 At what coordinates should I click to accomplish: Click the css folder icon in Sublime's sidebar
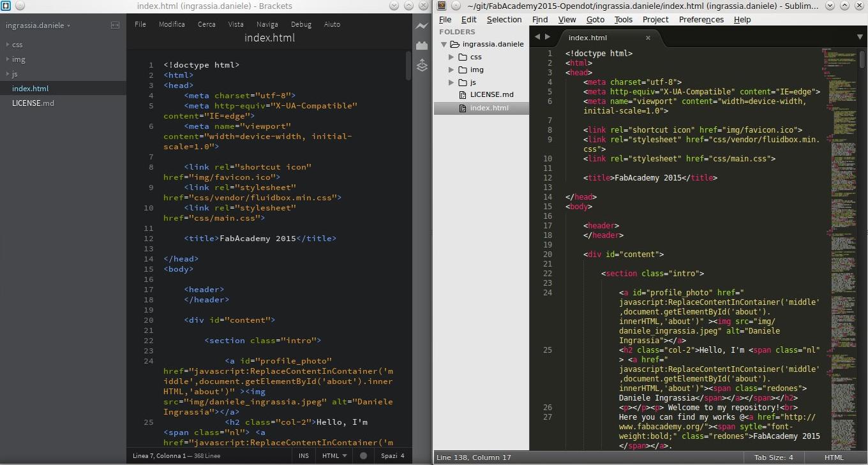(463, 57)
